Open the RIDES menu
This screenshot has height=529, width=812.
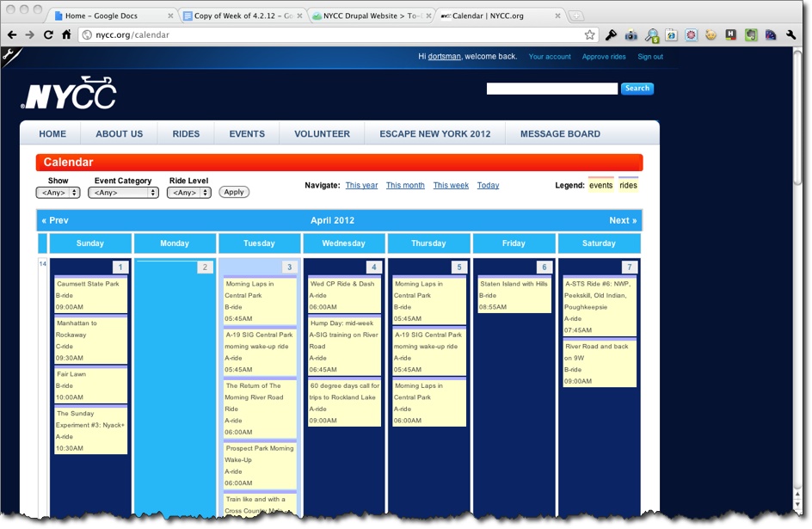pyautogui.click(x=186, y=133)
